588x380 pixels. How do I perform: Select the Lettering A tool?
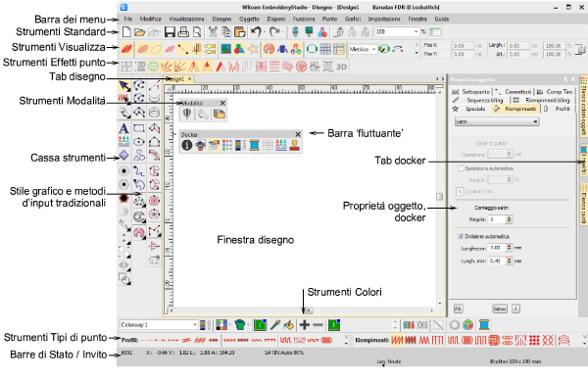pos(123,128)
